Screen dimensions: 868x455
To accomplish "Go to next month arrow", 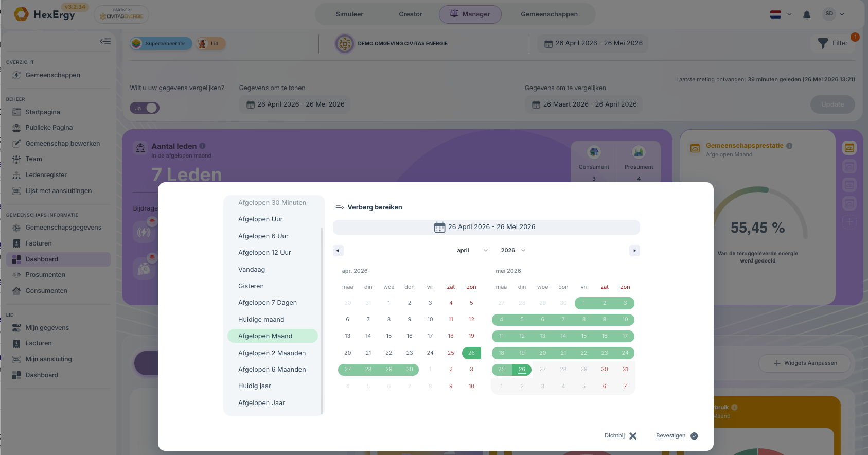I will click(x=634, y=251).
